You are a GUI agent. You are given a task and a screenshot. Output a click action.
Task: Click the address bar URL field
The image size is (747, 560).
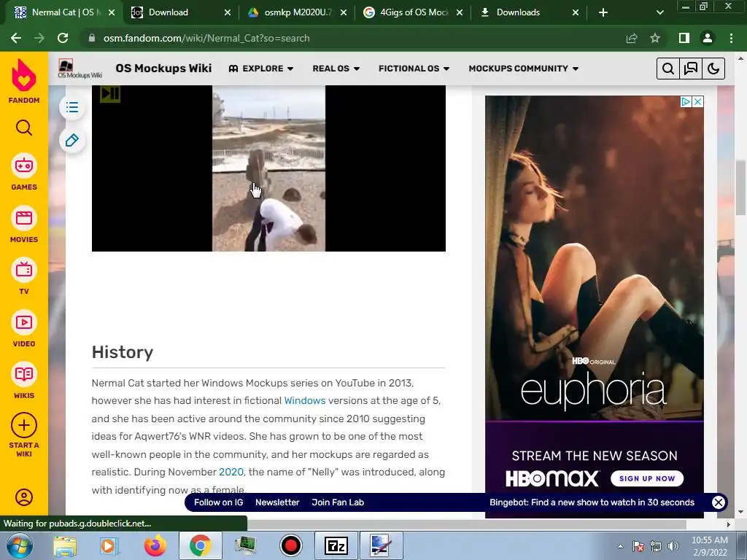pos(352,38)
